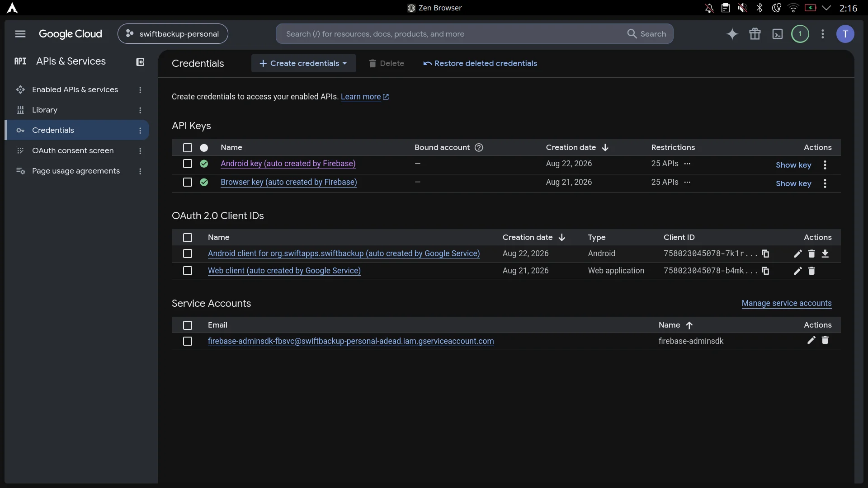Open Page usage agreements
This screenshot has height=488, width=868.
tap(76, 171)
